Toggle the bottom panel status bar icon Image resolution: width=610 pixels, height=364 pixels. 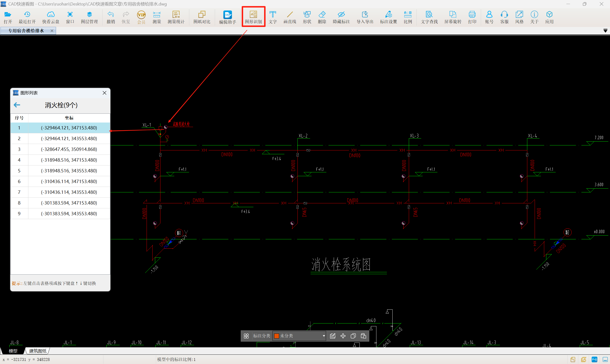tap(605, 359)
